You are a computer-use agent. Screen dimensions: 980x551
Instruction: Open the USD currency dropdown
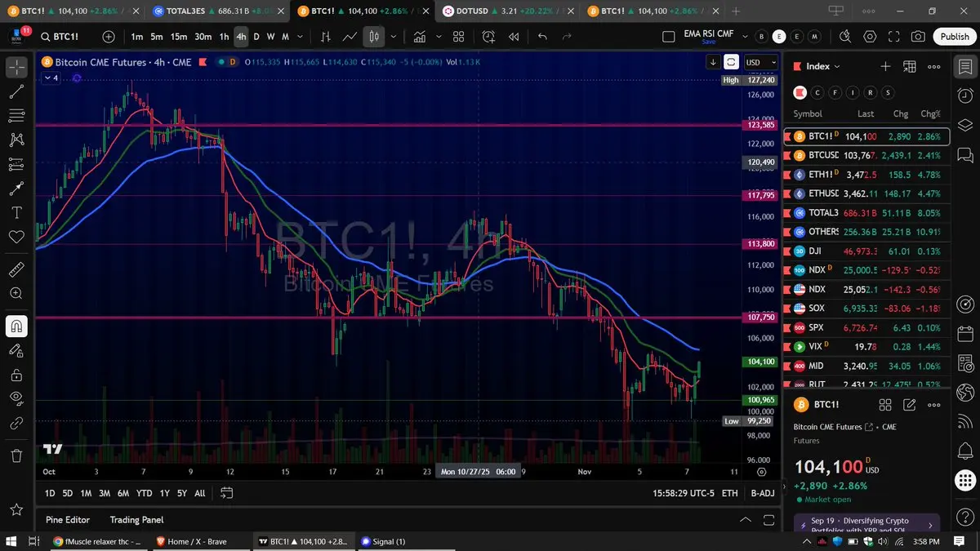760,62
